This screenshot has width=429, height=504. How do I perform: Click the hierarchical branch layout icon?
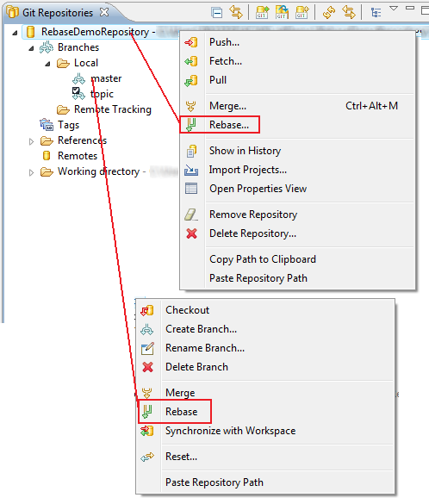tap(376, 13)
